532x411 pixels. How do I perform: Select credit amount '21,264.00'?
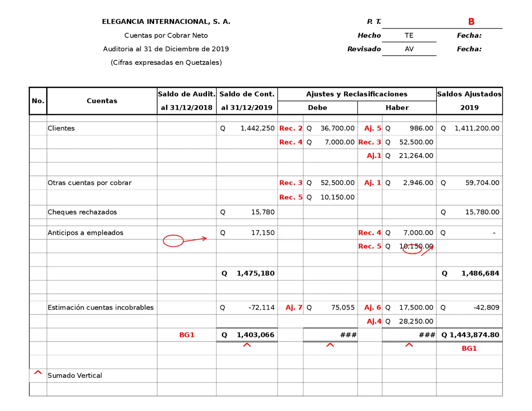click(x=416, y=156)
